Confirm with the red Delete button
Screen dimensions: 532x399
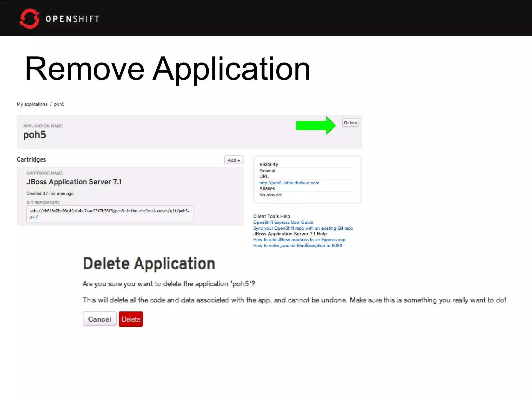point(131,319)
